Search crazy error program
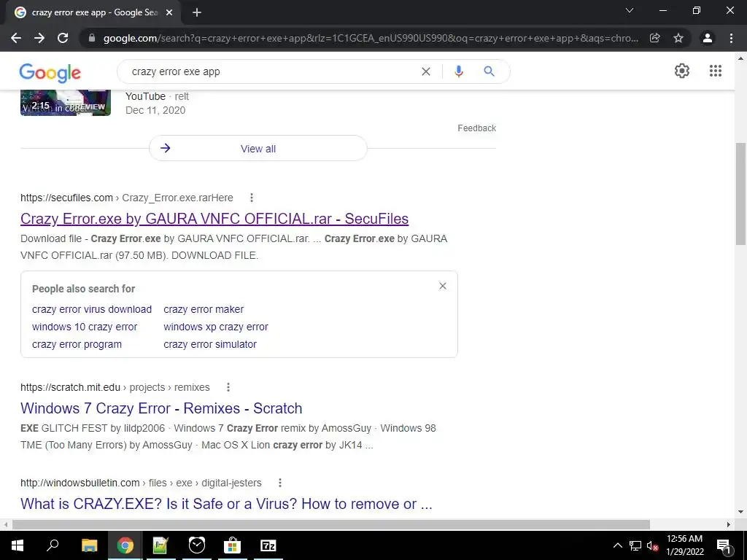The width and height of the screenshot is (747, 560). point(77,344)
